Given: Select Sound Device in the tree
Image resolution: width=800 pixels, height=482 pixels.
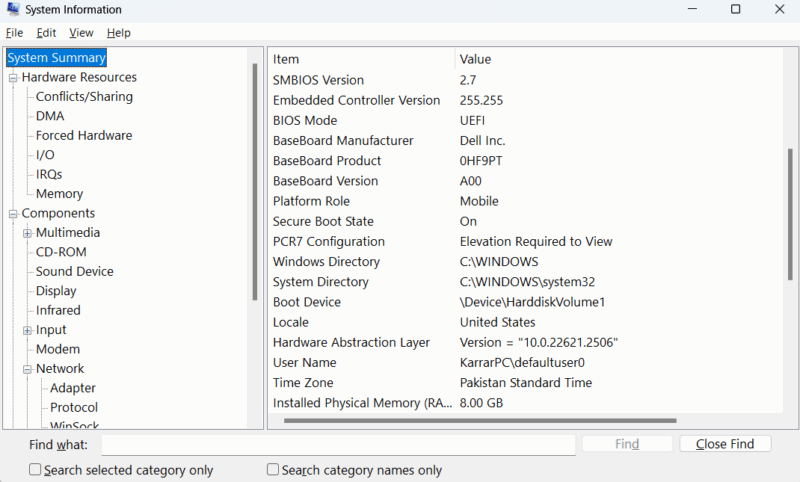Looking at the screenshot, I should (x=74, y=271).
